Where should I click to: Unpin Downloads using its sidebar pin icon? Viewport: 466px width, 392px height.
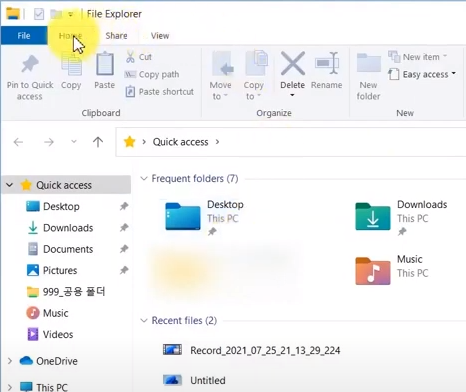pos(124,228)
